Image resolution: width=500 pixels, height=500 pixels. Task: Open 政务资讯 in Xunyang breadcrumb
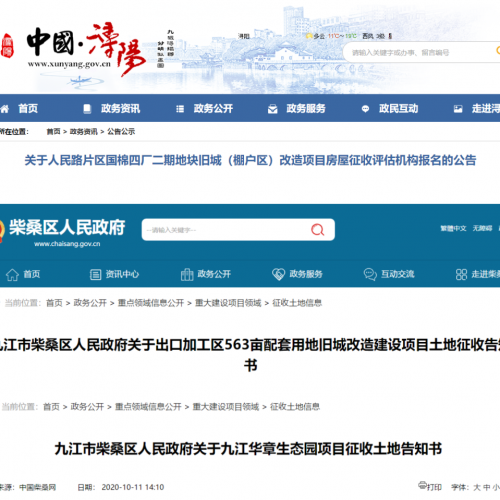click(84, 132)
